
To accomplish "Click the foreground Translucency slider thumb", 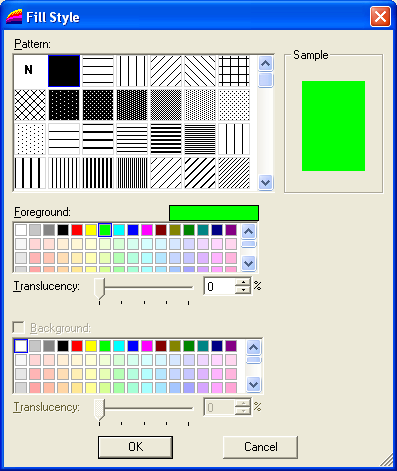I will coord(99,289).
